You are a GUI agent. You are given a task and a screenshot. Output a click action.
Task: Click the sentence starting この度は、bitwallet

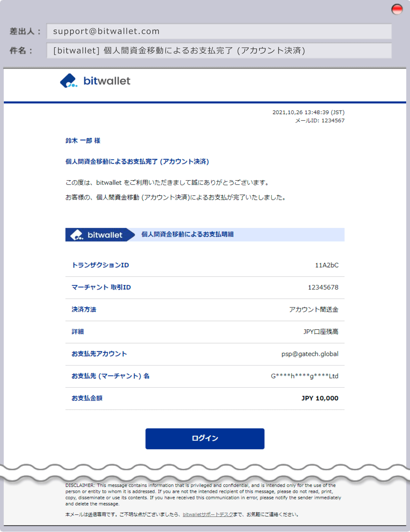(x=168, y=182)
